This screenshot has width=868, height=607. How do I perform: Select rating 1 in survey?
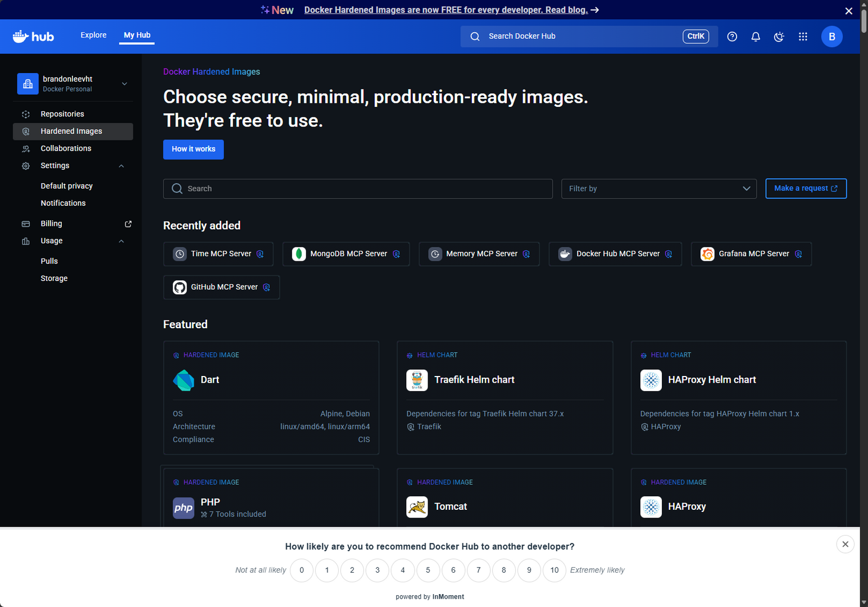327,570
